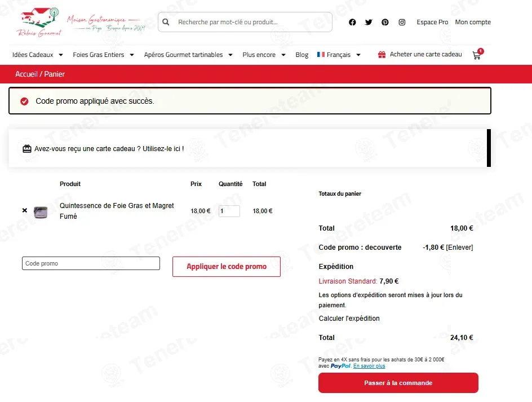Viewport: 532px width, 402px height.
Task: Click PayPal En savoir plus link
Action: 369,366
